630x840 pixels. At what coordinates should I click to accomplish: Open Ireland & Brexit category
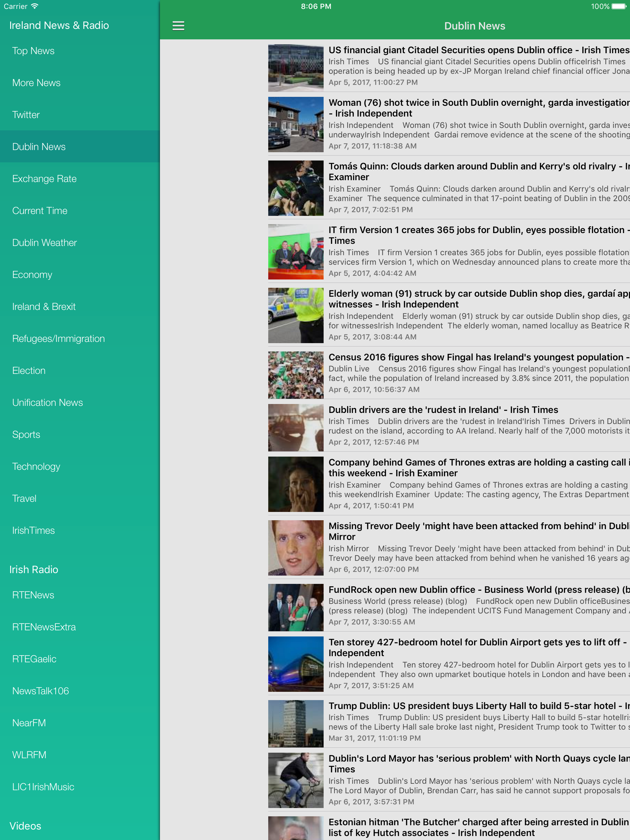[x=80, y=307]
